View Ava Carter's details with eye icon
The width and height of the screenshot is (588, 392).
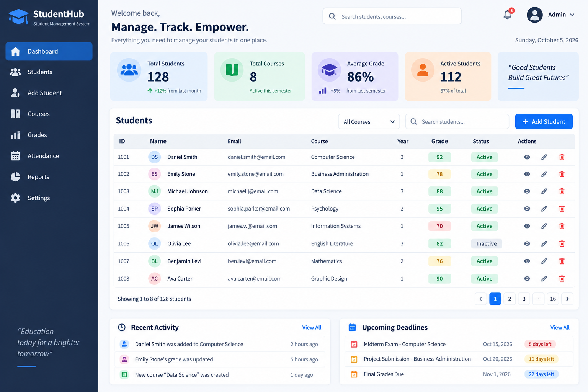527,279
